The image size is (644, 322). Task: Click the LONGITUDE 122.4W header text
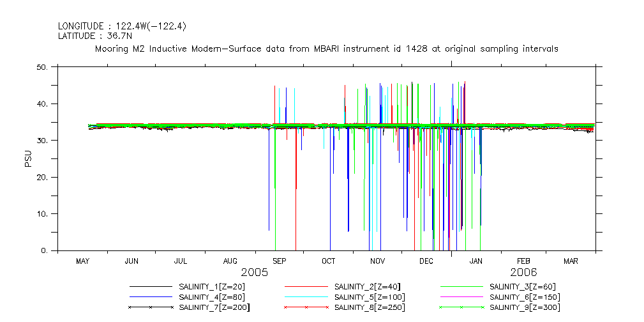(x=122, y=26)
